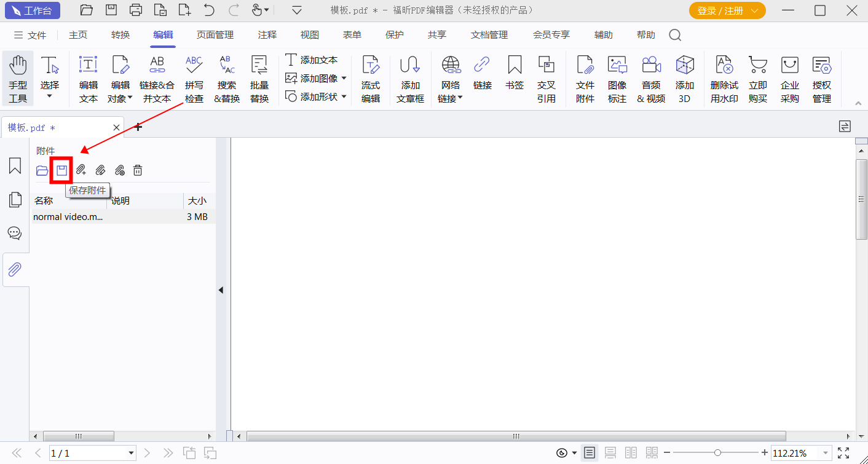
Task: Open the 文件 menu
Action: (x=36, y=35)
